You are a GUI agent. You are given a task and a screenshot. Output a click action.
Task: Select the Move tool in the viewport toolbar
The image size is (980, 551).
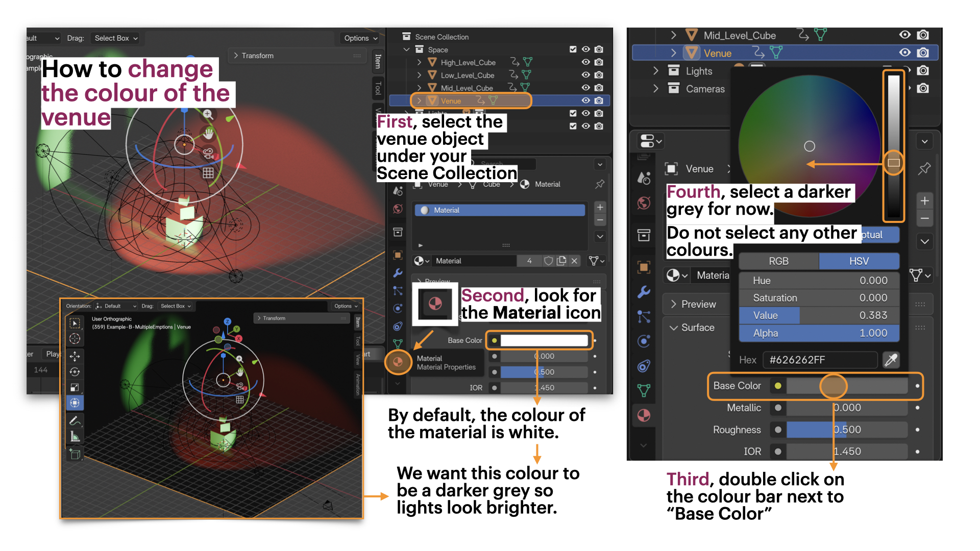tap(75, 356)
